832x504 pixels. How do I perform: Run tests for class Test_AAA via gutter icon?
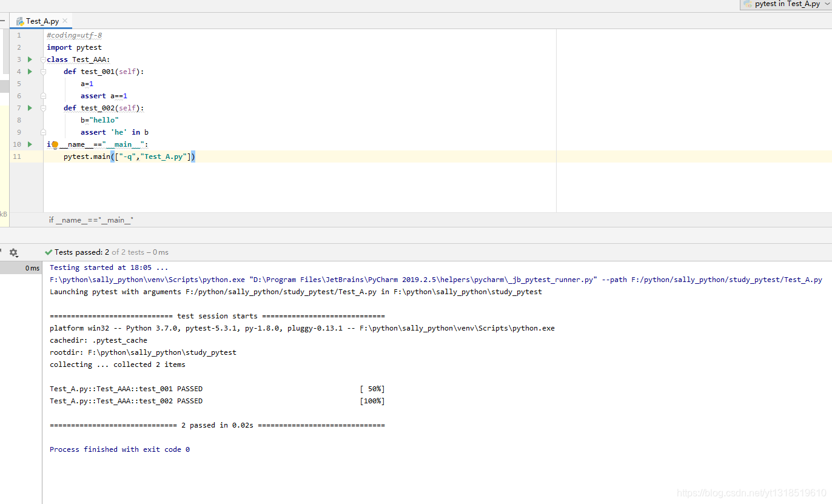click(x=29, y=59)
